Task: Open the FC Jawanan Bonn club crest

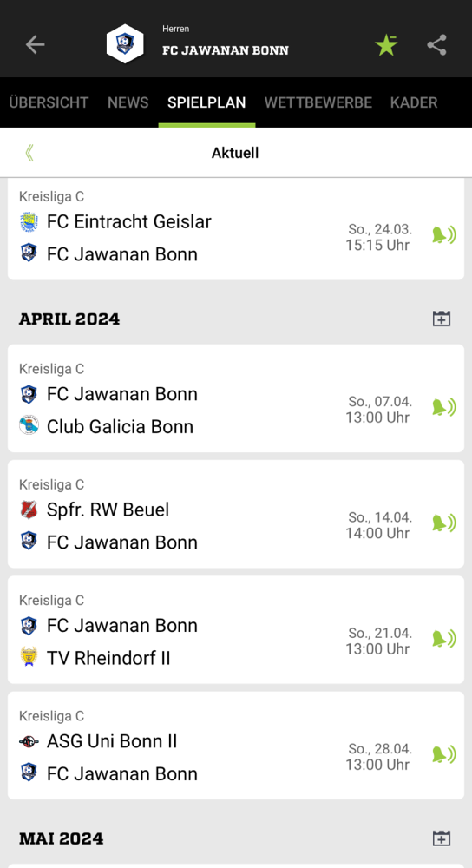Action: 125,44
